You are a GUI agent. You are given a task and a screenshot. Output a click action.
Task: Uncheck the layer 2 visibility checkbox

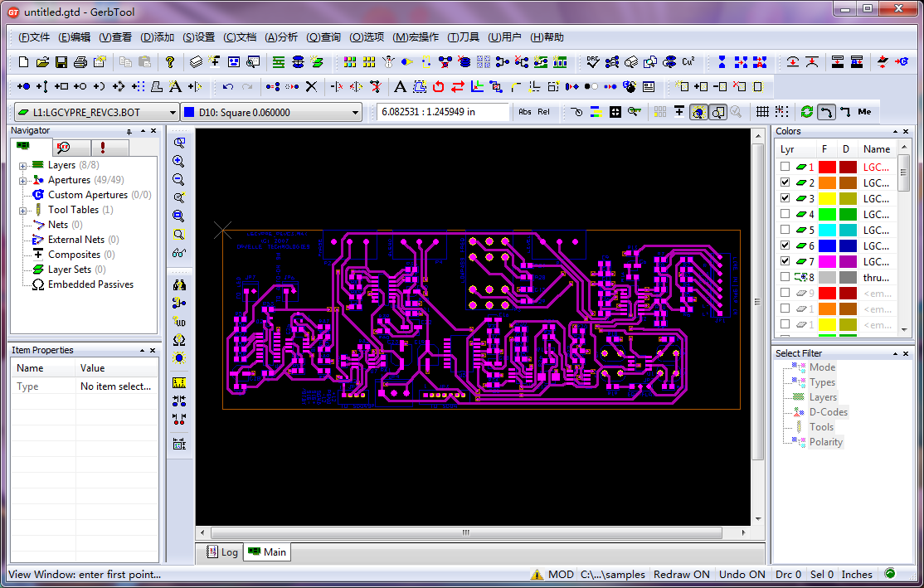[x=785, y=182]
